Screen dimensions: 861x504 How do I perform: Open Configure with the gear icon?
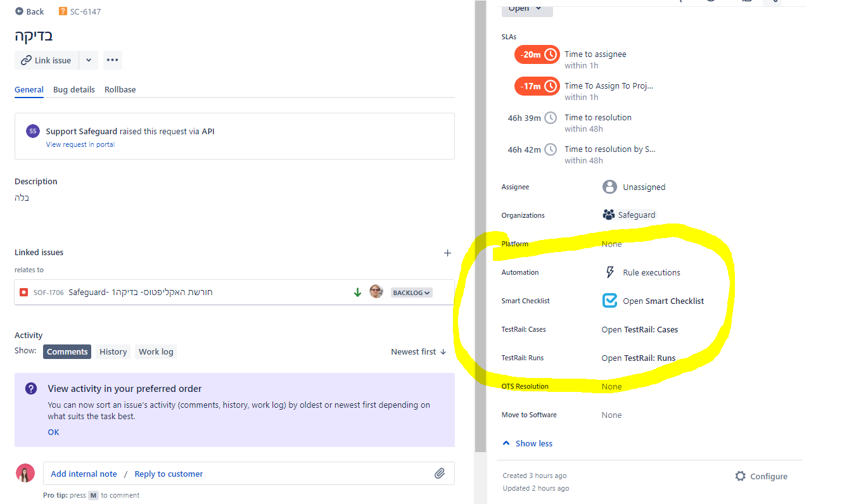(x=761, y=476)
